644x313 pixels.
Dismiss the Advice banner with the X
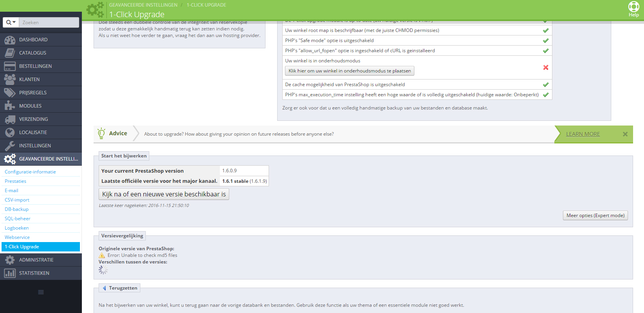[x=625, y=134]
